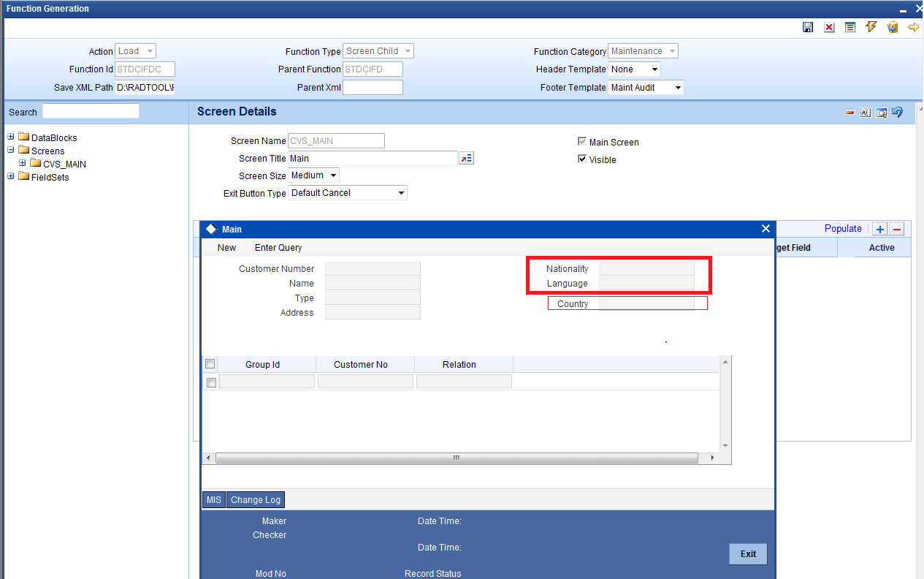Click the red minus icon in Screen Details header
924x579 pixels.
pos(850,113)
